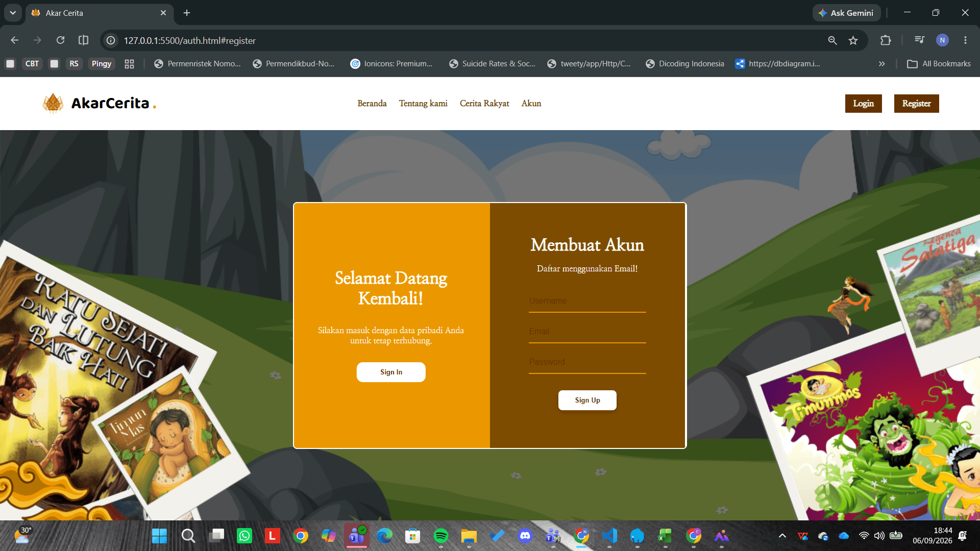Go back to the previous page
The width and height of the screenshot is (980, 551).
(14, 40)
